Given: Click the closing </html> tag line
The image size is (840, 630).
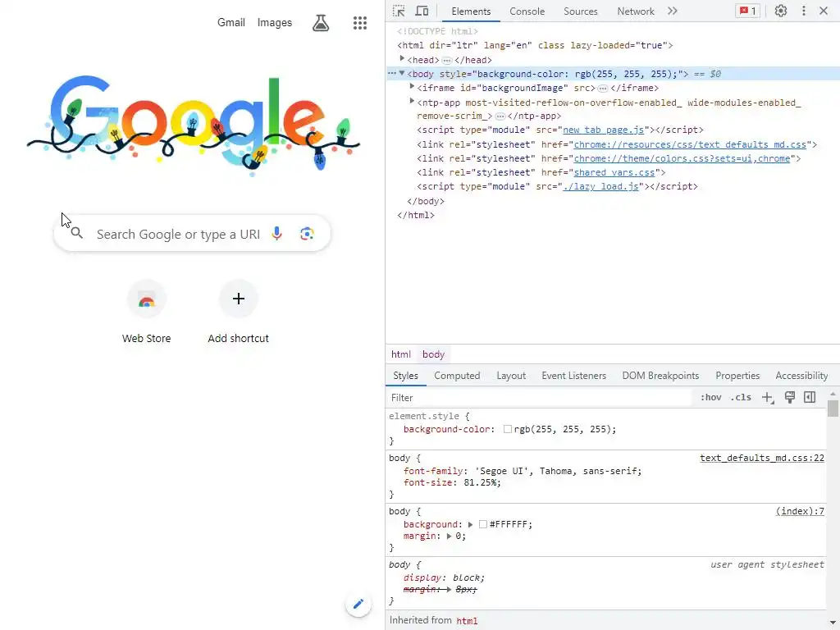Looking at the screenshot, I should (416, 216).
